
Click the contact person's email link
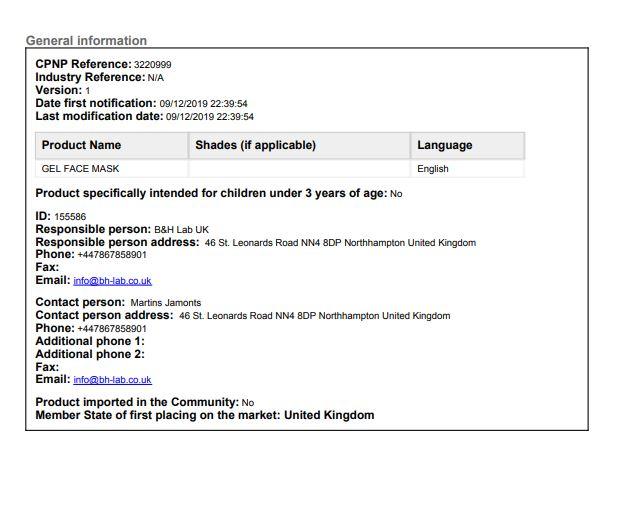pyautogui.click(x=112, y=380)
